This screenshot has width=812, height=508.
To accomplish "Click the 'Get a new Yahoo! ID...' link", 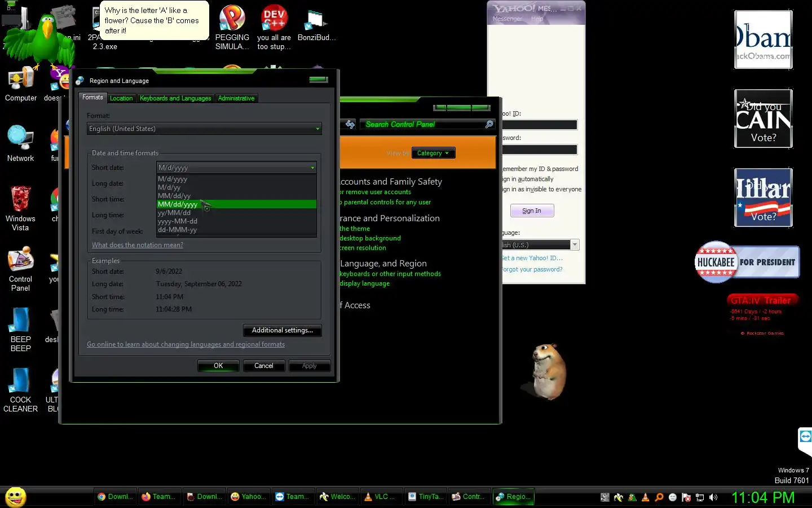I will (532, 258).
